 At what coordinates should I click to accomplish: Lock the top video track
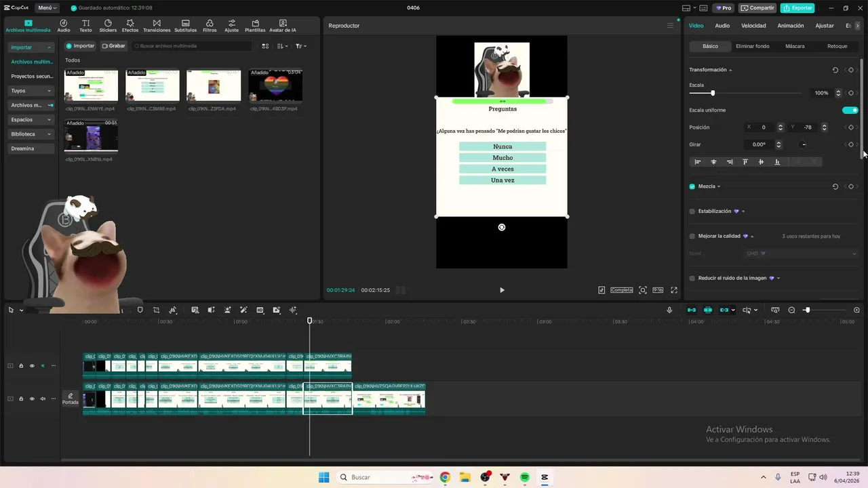click(x=21, y=366)
